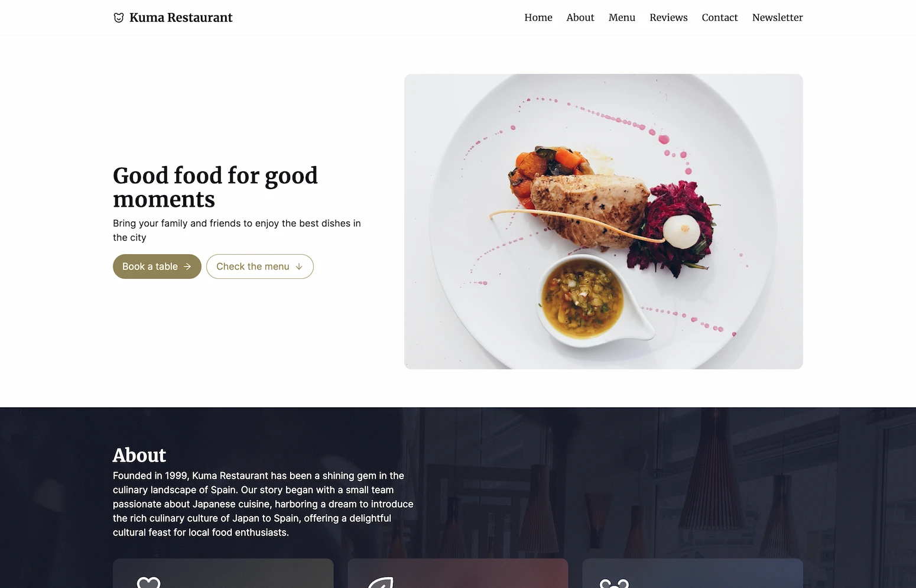Go to the About section from navbar
The width and height of the screenshot is (916, 588).
click(x=580, y=18)
